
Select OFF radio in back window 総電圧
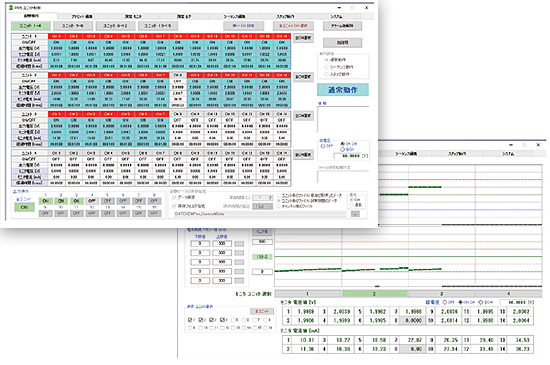[x=445, y=302]
